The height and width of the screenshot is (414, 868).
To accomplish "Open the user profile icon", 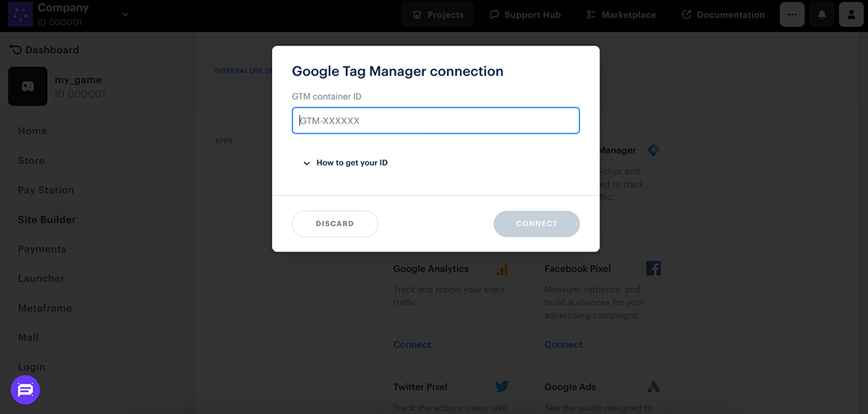I will pos(851,14).
